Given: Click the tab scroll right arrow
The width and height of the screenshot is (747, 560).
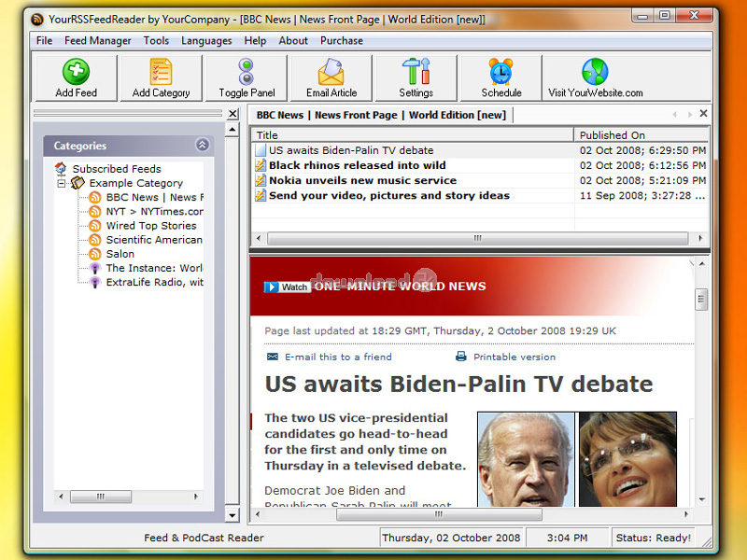Looking at the screenshot, I should 689,114.
